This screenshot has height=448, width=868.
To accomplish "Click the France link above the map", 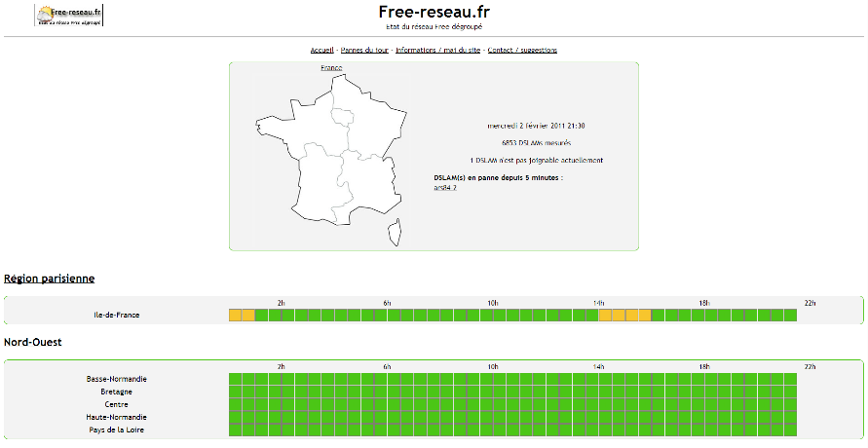I will tap(331, 67).
